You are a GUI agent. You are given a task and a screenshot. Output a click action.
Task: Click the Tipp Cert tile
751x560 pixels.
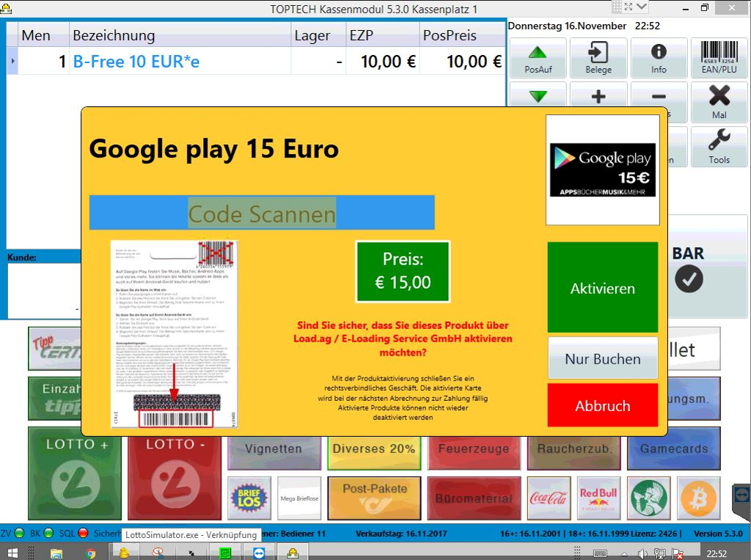54,348
